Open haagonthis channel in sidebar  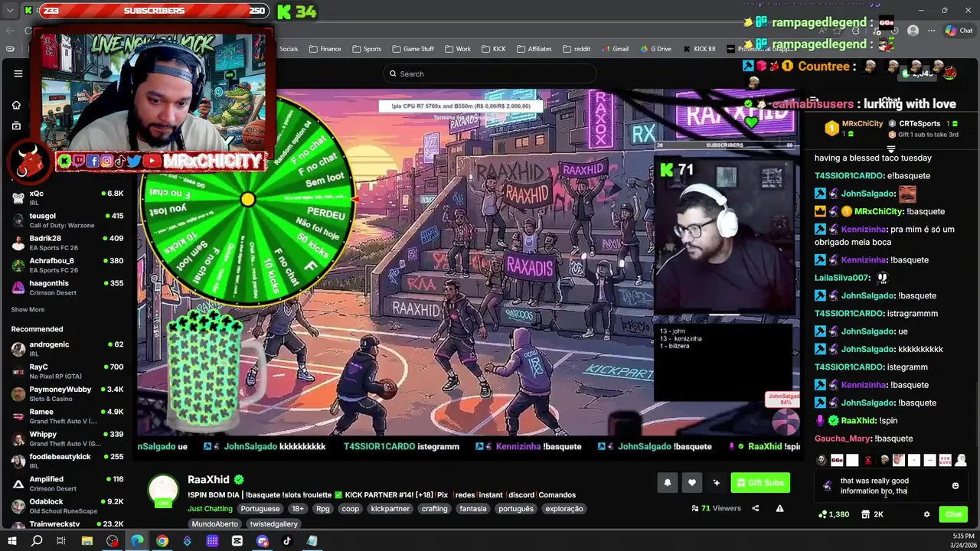point(67,288)
